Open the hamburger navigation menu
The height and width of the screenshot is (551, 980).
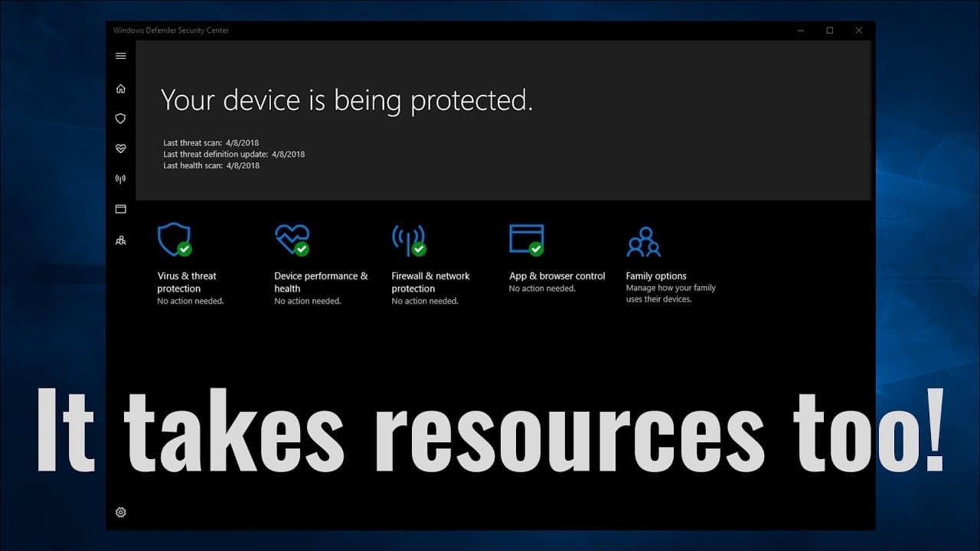tap(120, 56)
